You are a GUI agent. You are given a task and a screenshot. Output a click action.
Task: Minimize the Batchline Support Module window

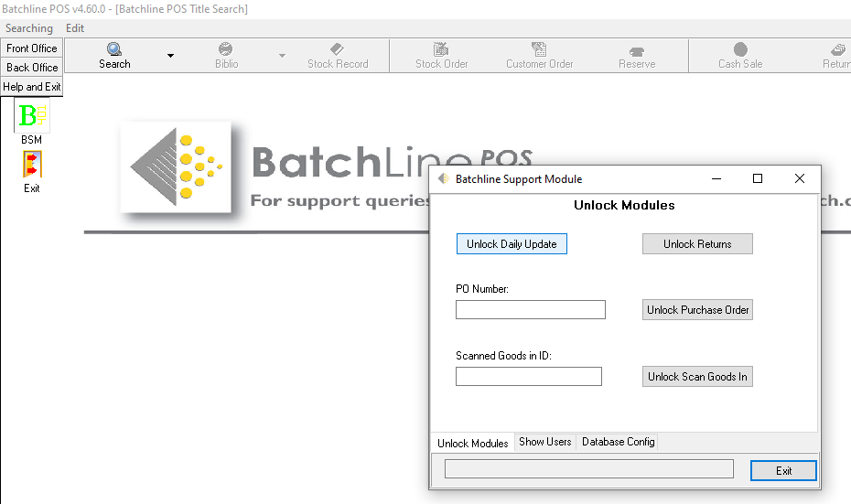click(x=716, y=178)
